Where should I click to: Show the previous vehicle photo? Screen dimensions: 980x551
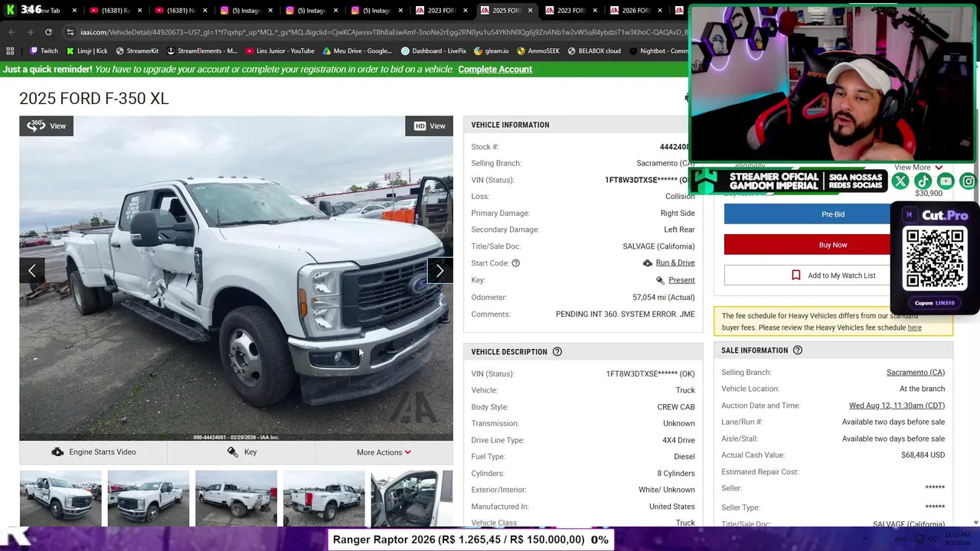point(32,270)
